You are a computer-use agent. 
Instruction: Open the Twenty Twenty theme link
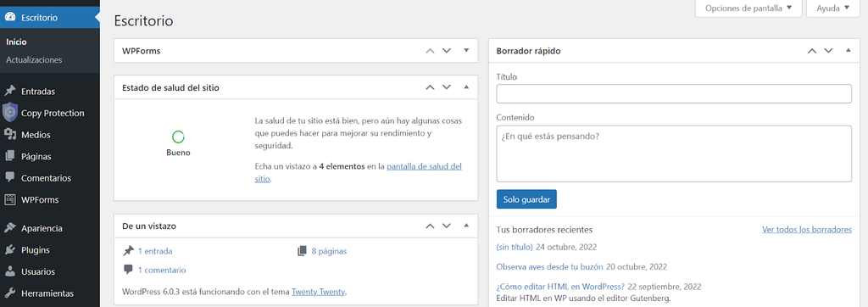pyautogui.click(x=319, y=292)
